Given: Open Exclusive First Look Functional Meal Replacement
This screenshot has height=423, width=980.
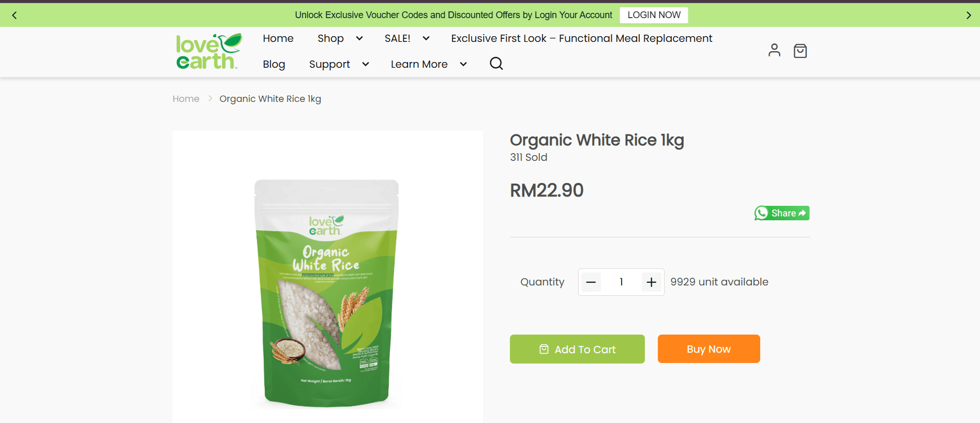Looking at the screenshot, I should tap(581, 38).
